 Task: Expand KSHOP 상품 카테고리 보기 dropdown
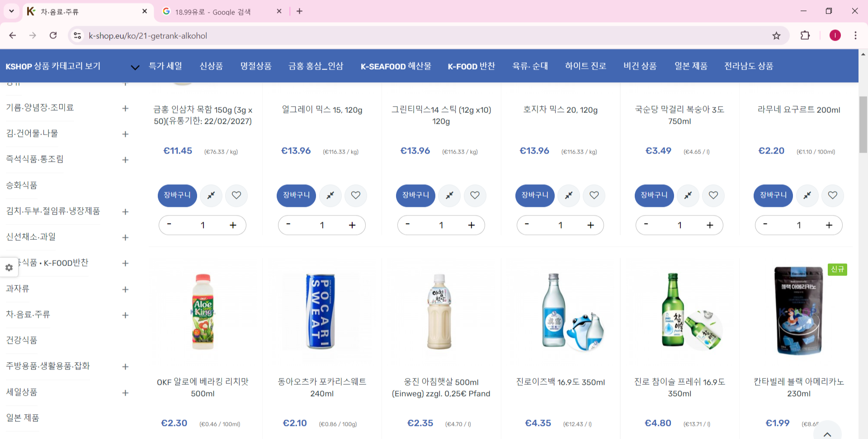pyautogui.click(x=135, y=67)
